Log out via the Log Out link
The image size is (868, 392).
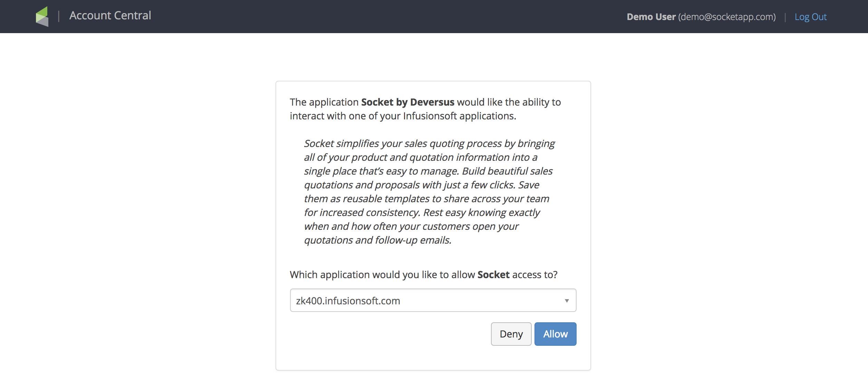pos(810,17)
